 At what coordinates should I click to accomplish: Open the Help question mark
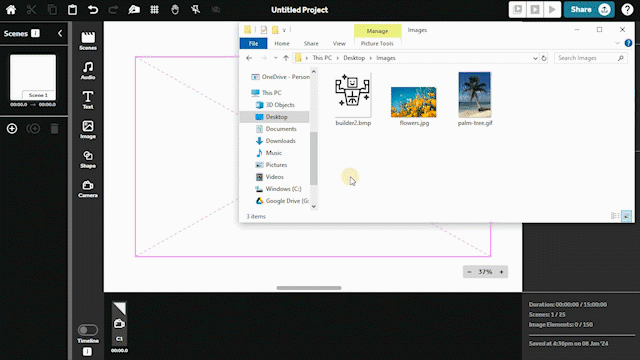(x=627, y=9)
